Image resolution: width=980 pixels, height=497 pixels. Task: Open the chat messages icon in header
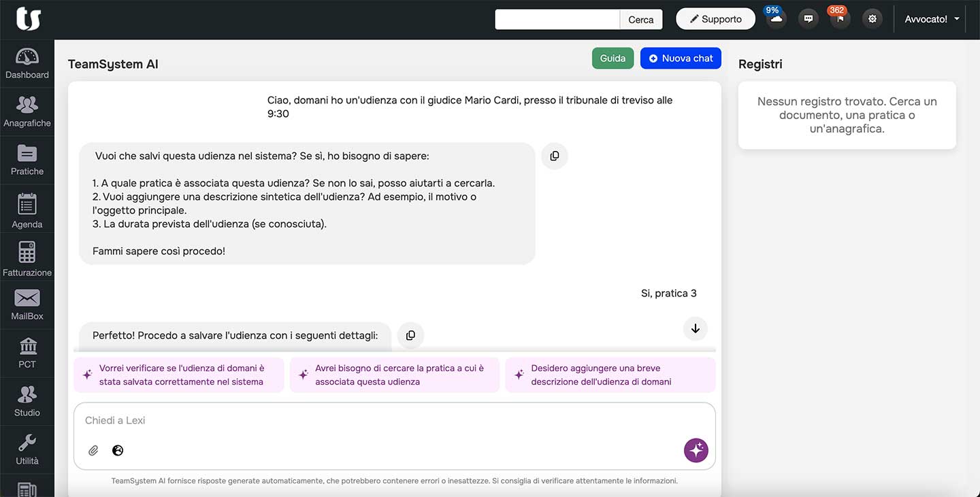808,19
